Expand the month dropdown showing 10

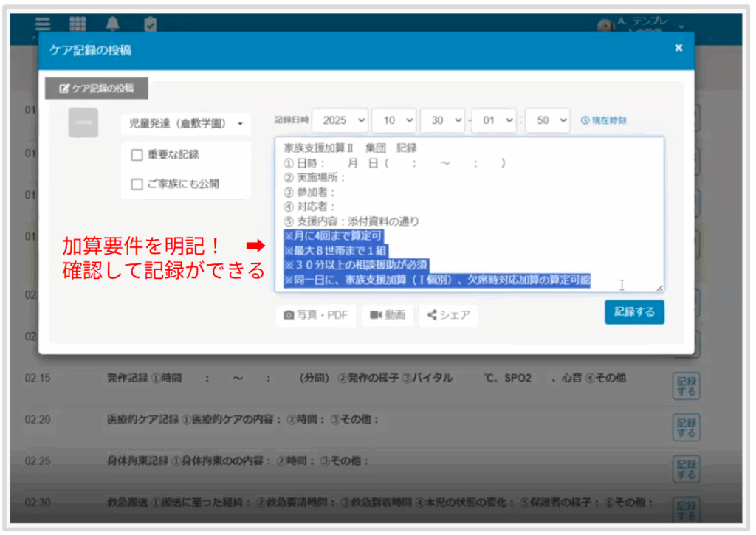pyautogui.click(x=394, y=120)
